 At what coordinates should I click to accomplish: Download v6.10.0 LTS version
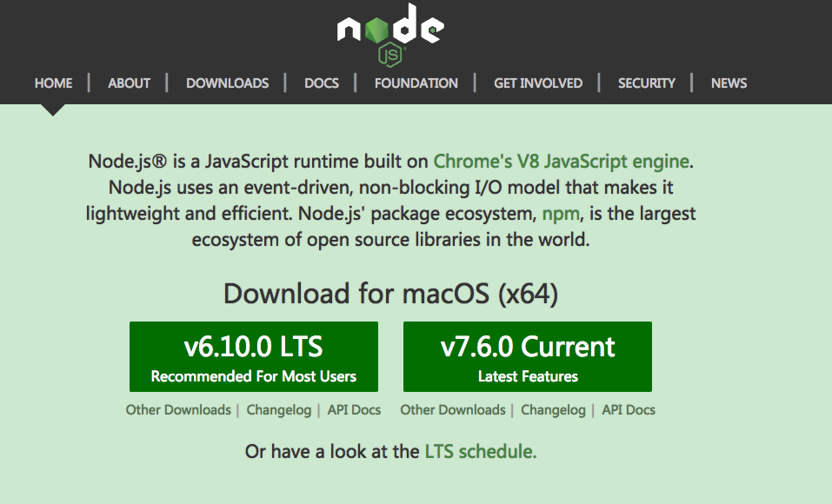click(x=254, y=356)
